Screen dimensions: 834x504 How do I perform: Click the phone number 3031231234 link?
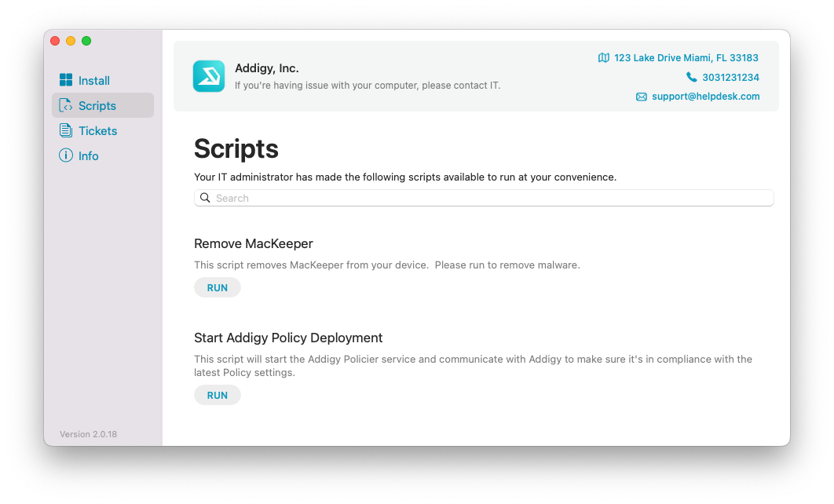click(731, 77)
